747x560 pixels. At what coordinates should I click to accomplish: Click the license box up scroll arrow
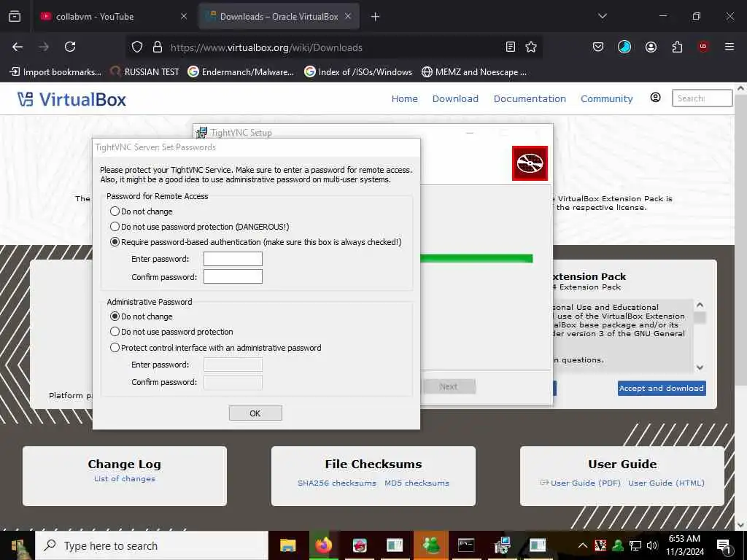[x=700, y=305]
